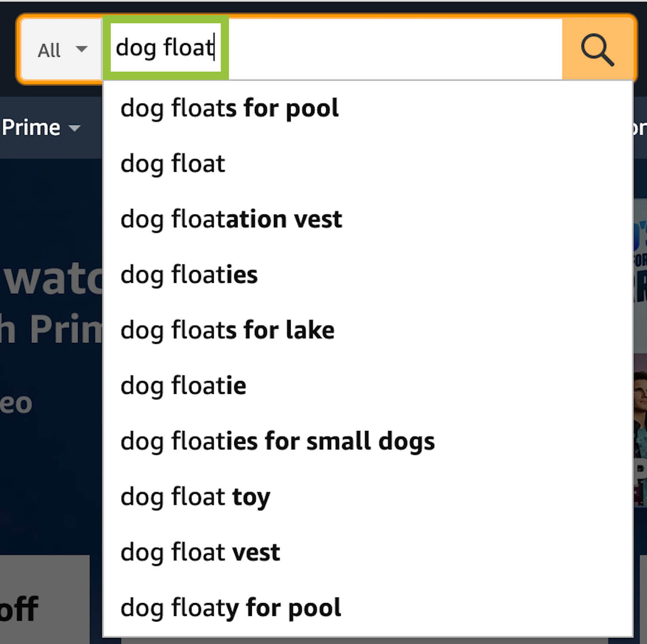
Task: Pick the dog floatation vest suggestion
Action: pos(367,219)
